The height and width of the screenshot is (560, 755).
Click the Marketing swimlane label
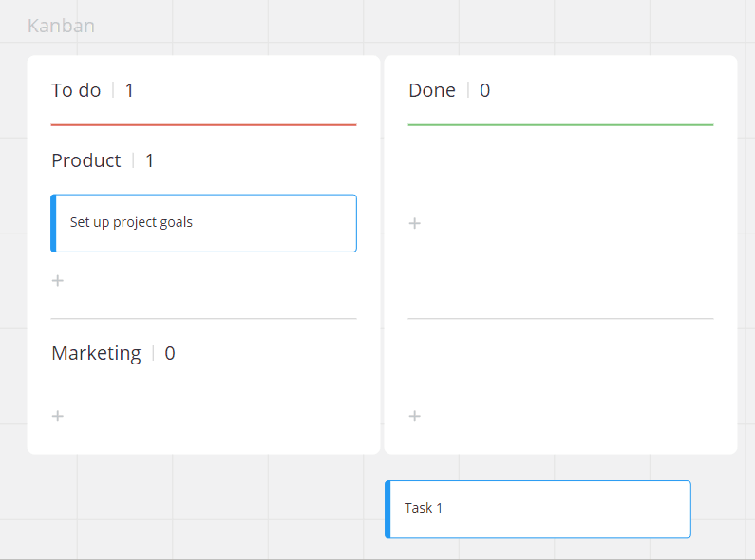[x=96, y=353]
